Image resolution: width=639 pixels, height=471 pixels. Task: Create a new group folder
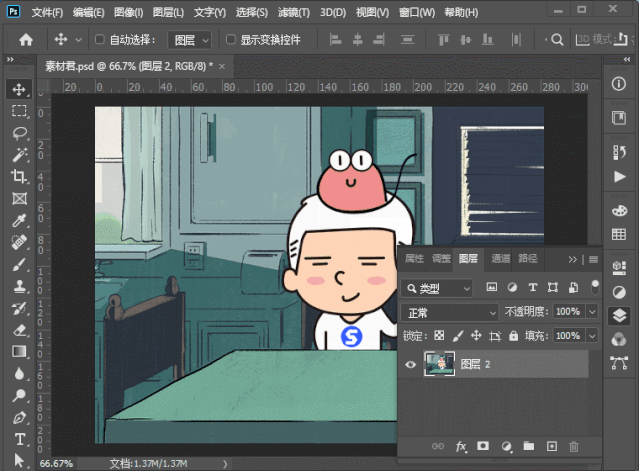coord(529,446)
